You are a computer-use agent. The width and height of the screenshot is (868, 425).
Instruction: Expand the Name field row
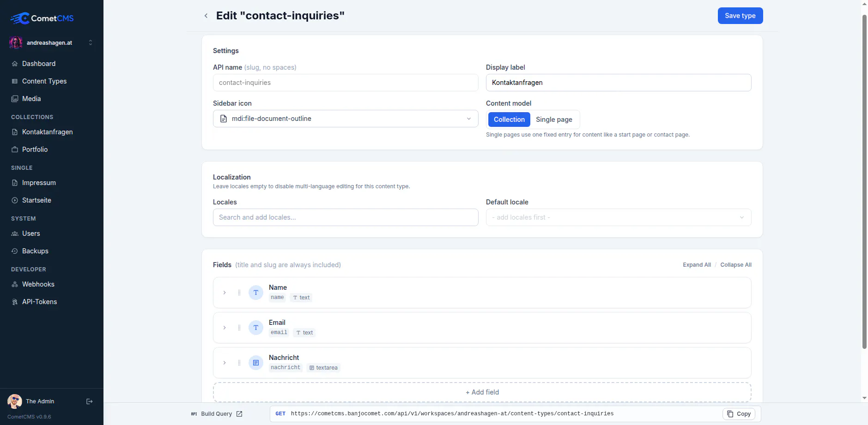click(225, 293)
